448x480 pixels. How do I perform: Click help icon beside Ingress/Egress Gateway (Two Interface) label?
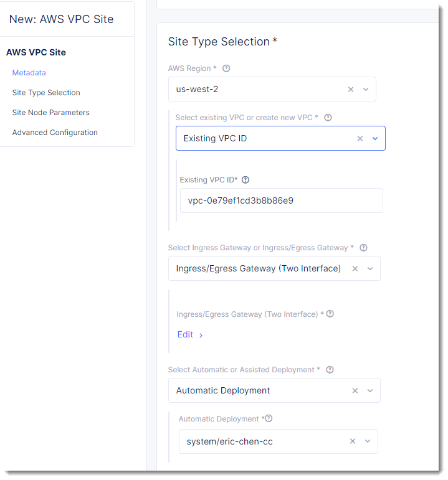point(330,314)
